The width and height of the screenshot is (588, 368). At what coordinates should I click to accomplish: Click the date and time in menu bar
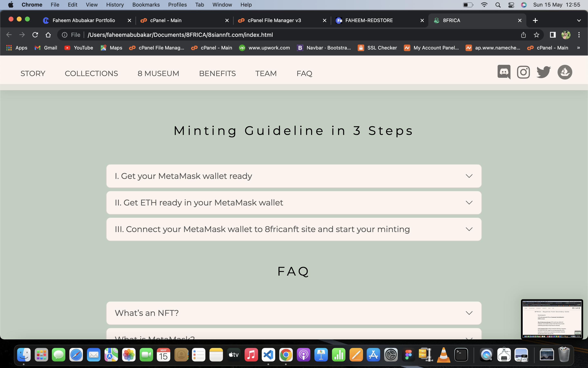557,5
